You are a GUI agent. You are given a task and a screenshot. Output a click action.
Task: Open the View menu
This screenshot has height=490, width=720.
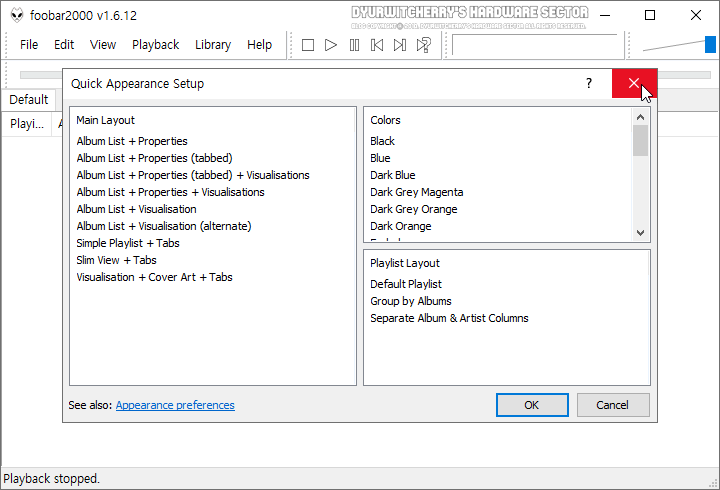click(103, 45)
